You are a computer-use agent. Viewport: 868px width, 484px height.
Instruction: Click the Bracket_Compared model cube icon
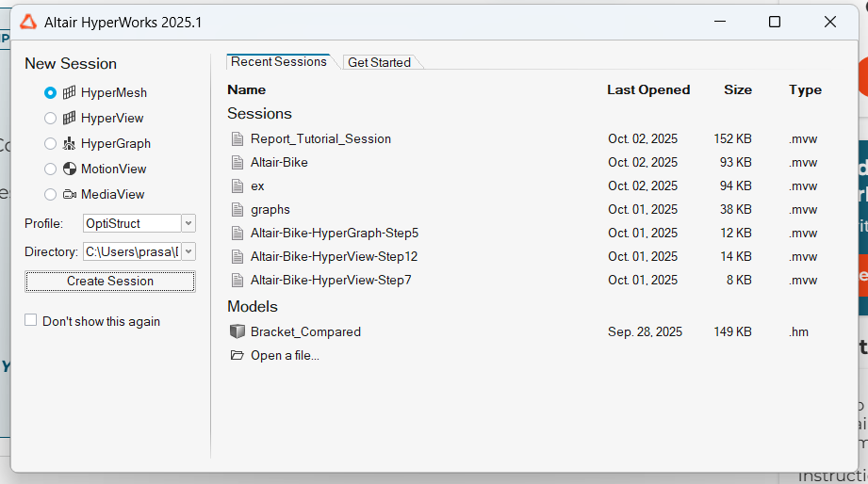coord(237,331)
